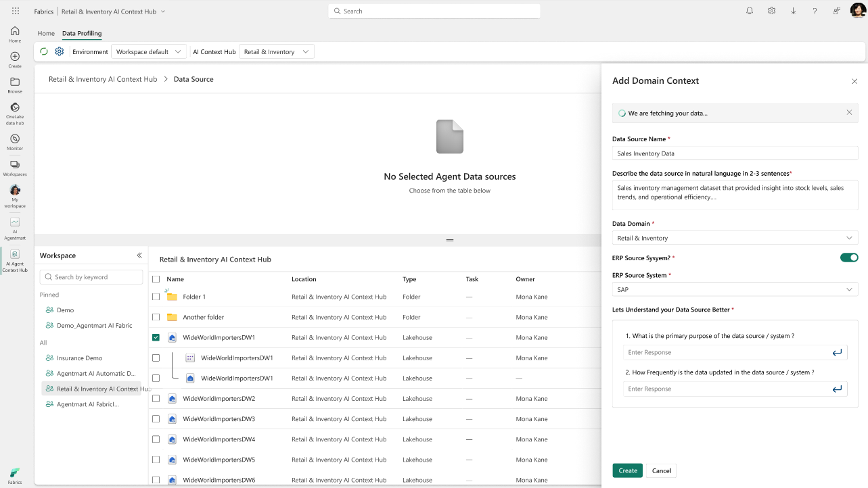Click the Fabrics logo at bottom left
868x488 pixels.
[x=15, y=476]
